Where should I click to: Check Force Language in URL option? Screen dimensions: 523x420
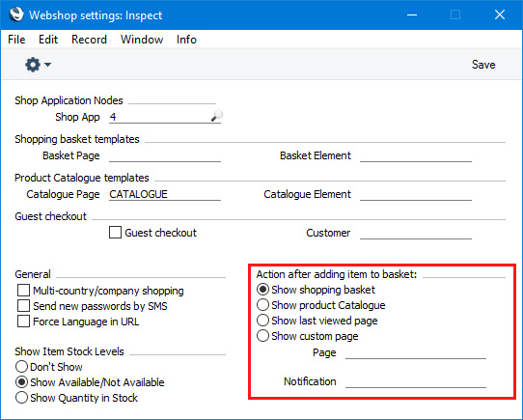tap(23, 322)
